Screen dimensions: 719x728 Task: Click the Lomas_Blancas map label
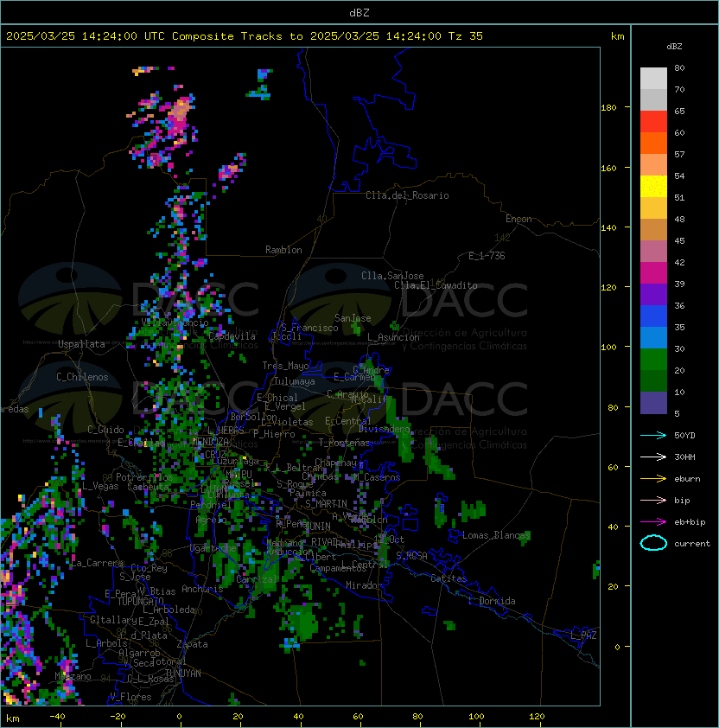pyautogui.click(x=496, y=535)
